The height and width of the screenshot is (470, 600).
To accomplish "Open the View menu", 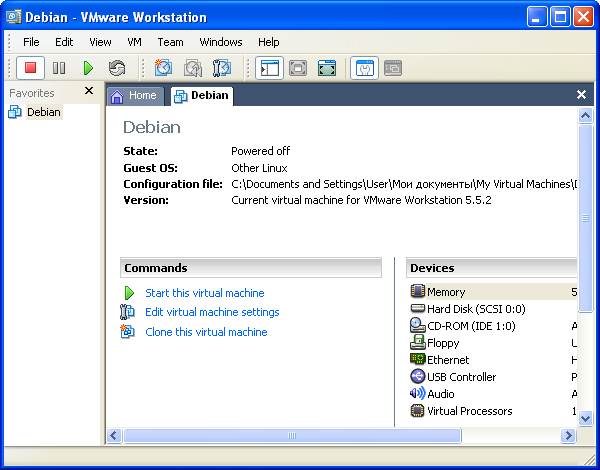I will point(100,42).
